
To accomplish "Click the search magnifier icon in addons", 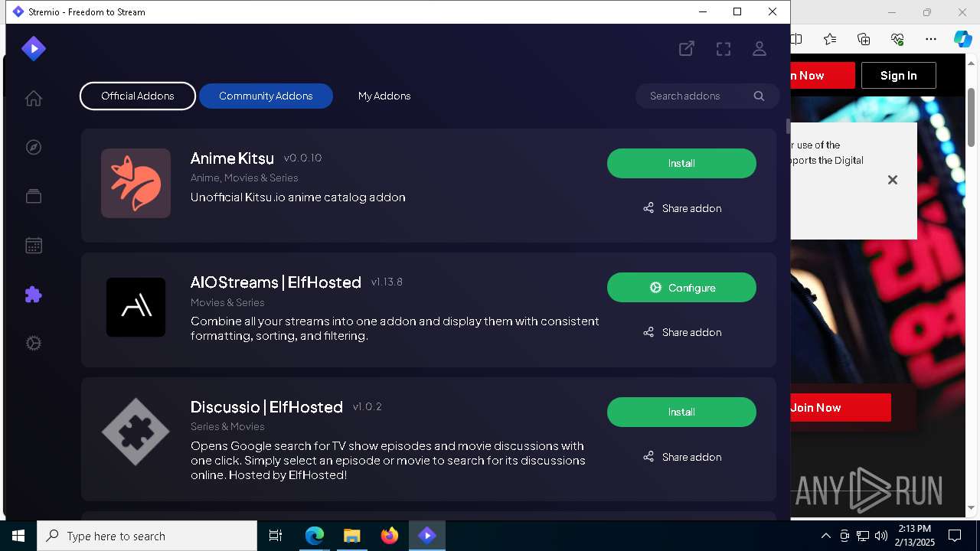I will tap(759, 96).
